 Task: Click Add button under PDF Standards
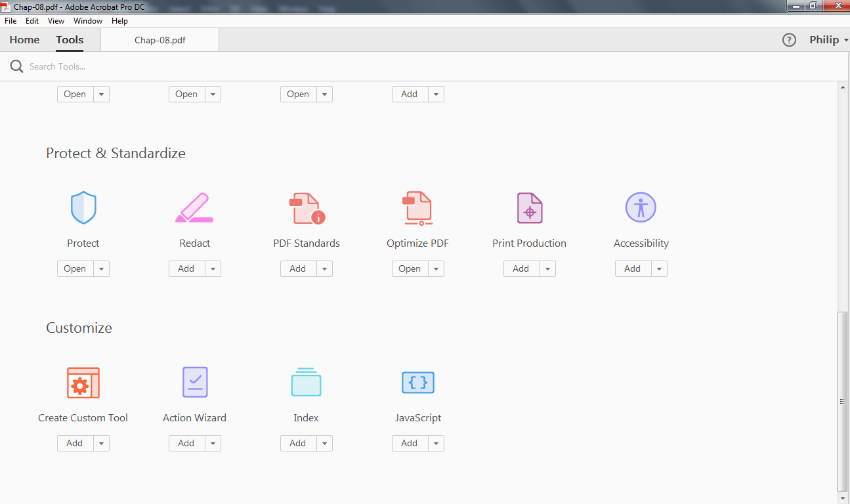pos(298,269)
